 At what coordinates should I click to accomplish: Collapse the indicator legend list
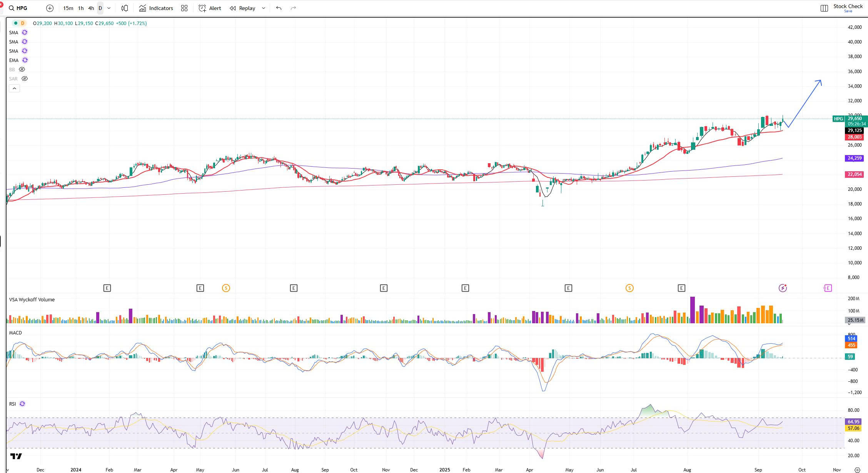click(14, 89)
